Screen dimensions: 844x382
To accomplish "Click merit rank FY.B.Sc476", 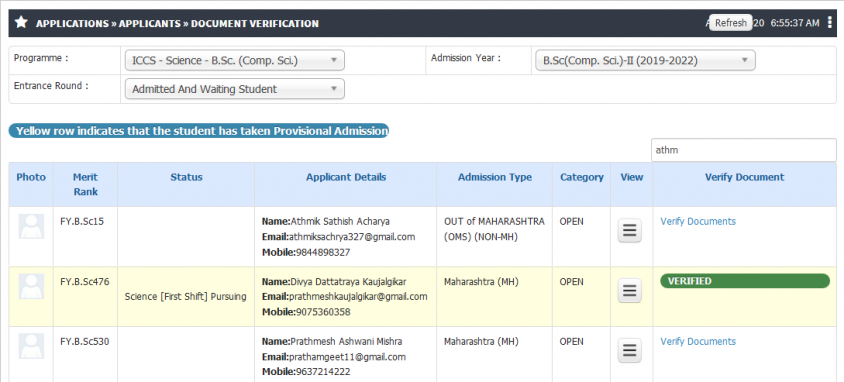I will 85,281.
